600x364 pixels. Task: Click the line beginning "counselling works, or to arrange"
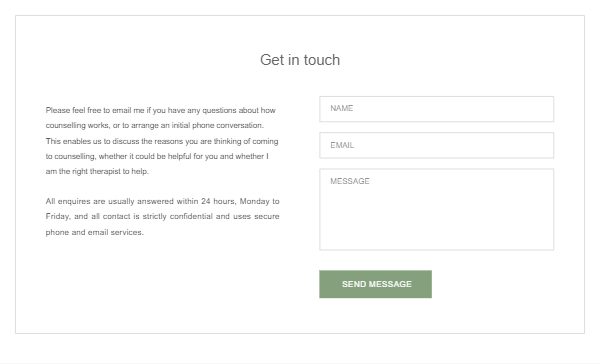click(155, 126)
